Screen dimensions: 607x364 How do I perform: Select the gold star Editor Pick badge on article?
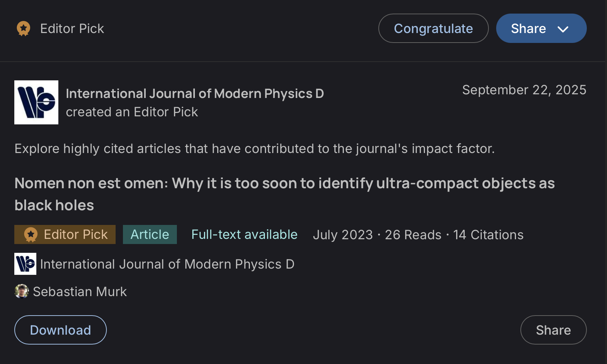pos(31,234)
